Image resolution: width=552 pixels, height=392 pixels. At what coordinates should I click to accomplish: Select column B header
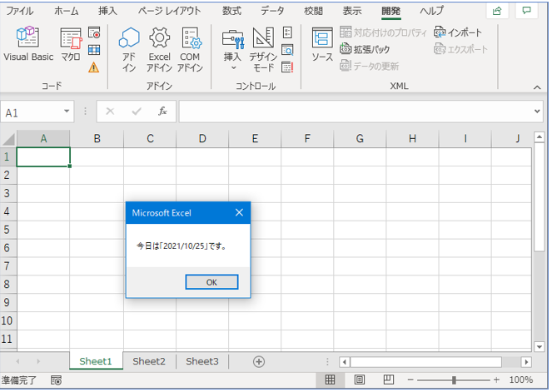coord(97,139)
